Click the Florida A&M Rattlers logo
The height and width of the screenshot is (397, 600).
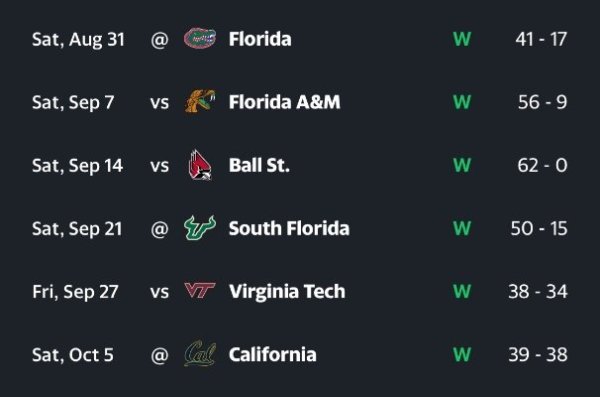[200, 101]
